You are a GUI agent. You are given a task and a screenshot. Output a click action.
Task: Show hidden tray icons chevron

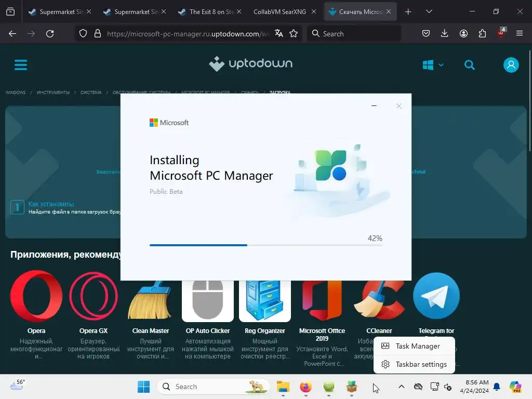(402, 387)
